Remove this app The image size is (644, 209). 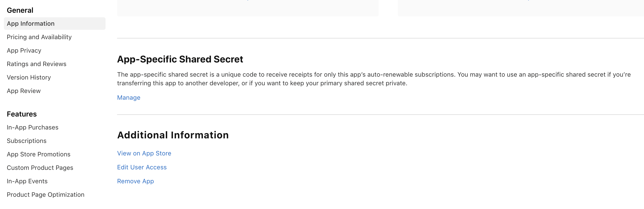point(135,181)
